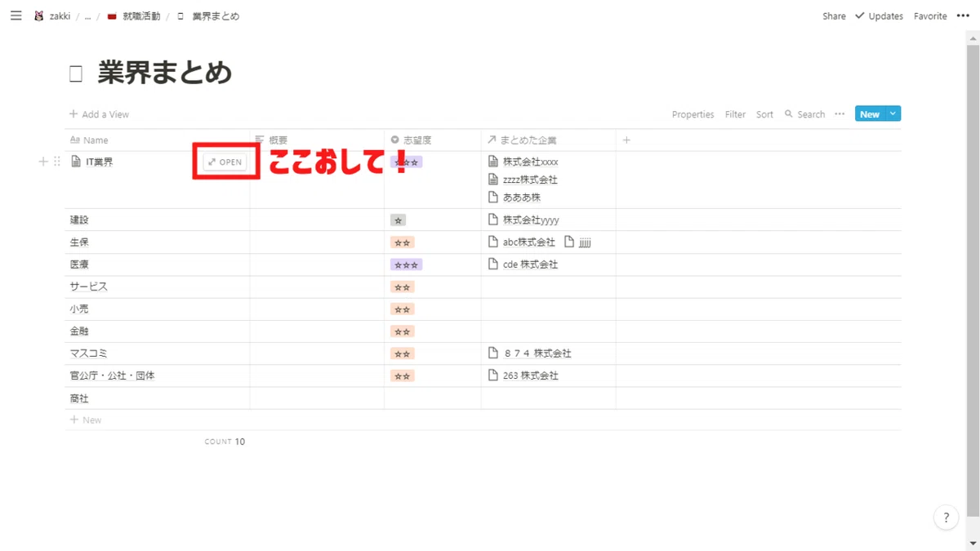Go to the 就職活動 breadcrumb link
The height and width of the screenshot is (551, 980).
142,16
